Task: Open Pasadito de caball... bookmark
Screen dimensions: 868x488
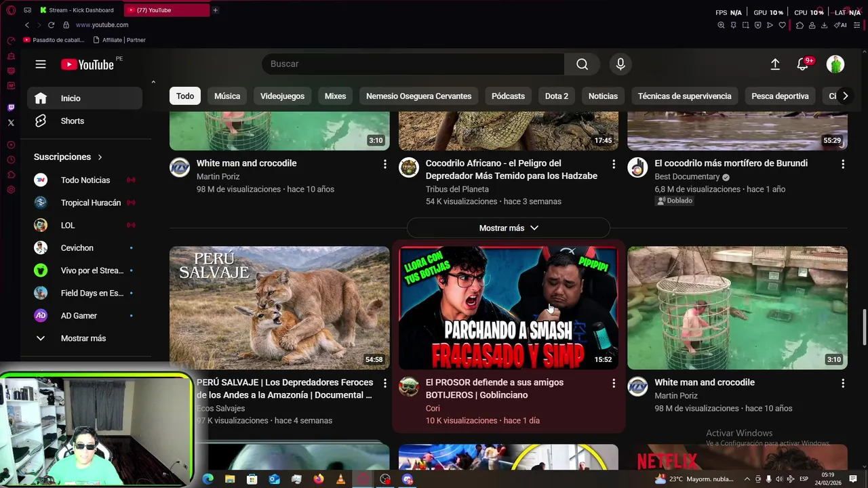Action: coord(54,40)
